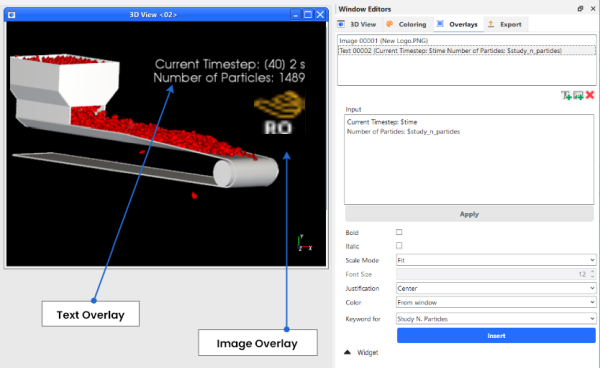Open the Export tab
The image size is (600, 368).
pyautogui.click(x=505, y=24)
